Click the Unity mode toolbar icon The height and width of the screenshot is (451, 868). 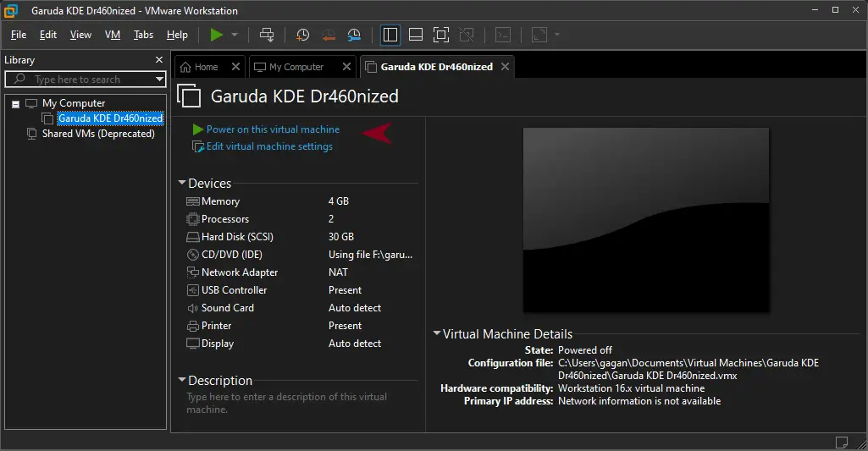point(467,35)
